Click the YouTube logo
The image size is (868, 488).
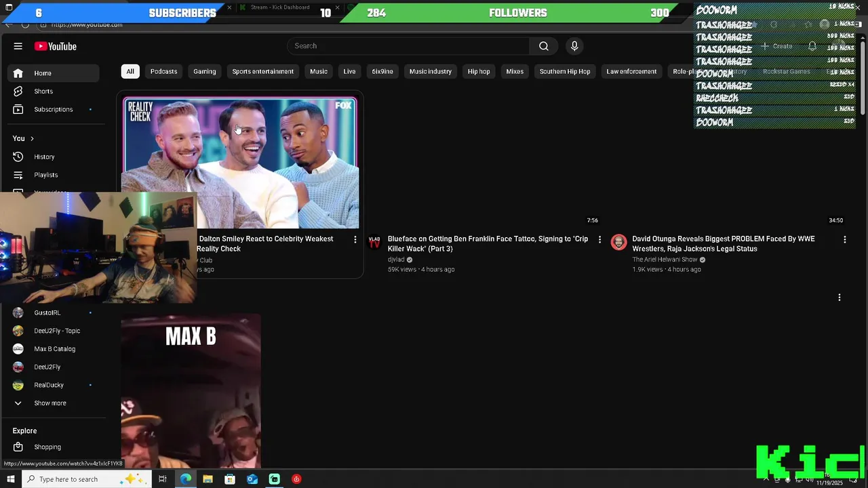coord(56,46)
